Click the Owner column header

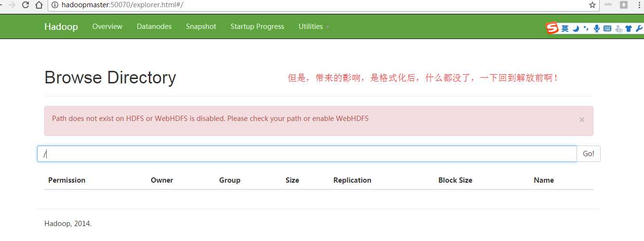(x=162, y=180)
